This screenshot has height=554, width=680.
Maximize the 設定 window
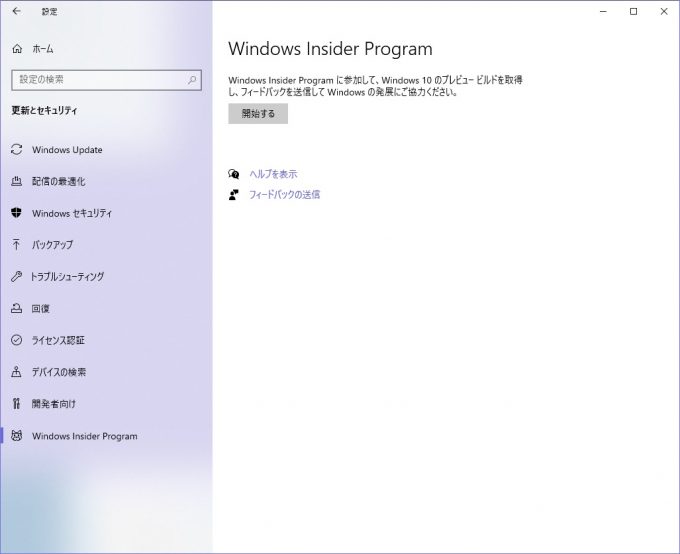[633, 12]
